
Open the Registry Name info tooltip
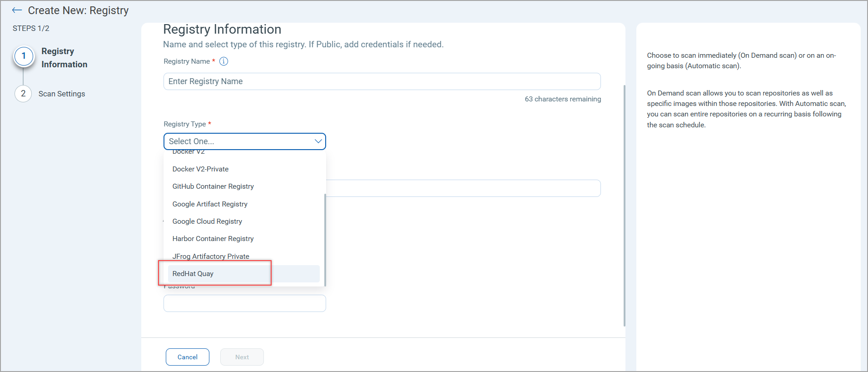click(x=223, y=61)
